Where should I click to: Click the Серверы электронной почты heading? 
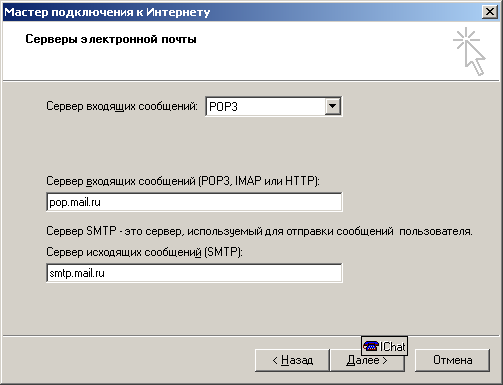point(111,39)
